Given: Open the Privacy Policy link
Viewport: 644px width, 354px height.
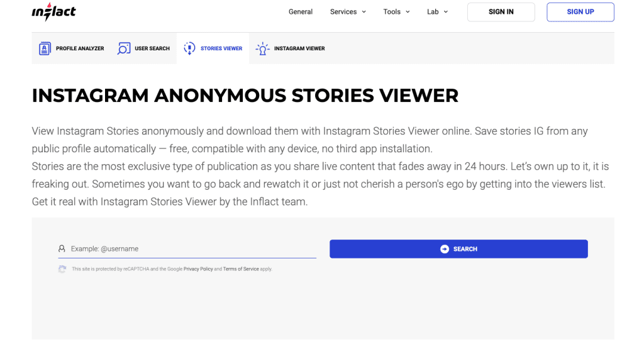Looking at the screenshot, I should point(198,269).
